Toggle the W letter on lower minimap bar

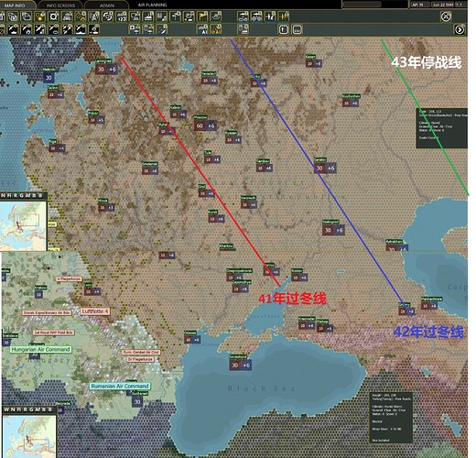[6, 409]
